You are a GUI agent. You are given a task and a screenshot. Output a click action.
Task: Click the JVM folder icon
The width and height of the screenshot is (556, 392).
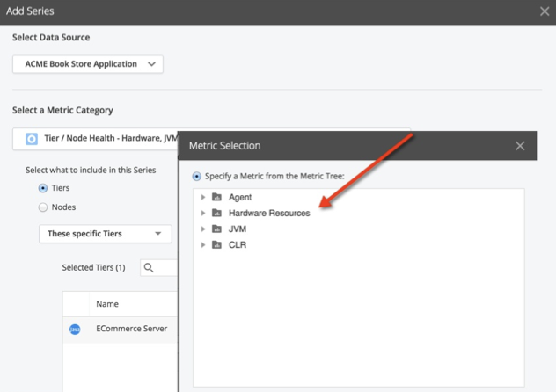coord(216,229)
